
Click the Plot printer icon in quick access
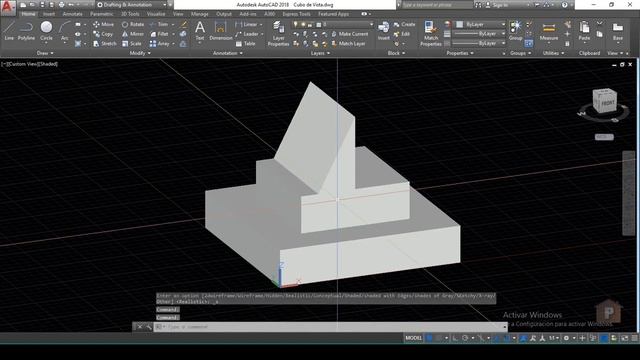tap(62, 5)
